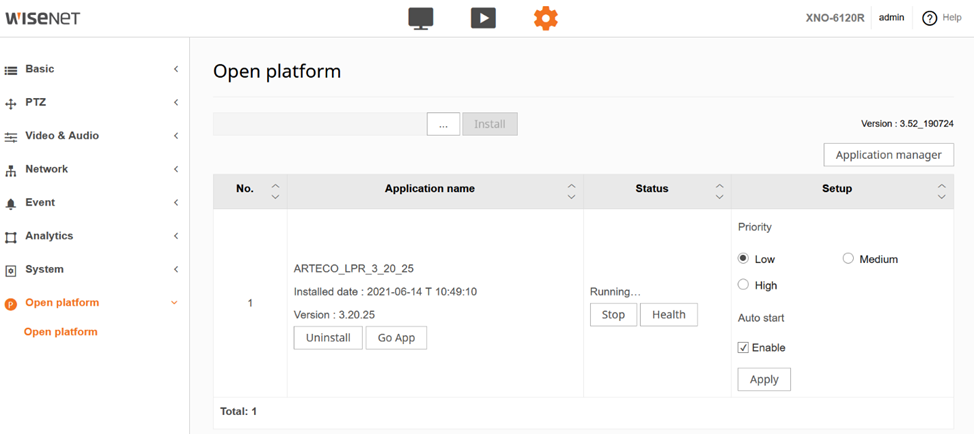Sort by Status column arrows
974x434 pixels.
[720, 191]
